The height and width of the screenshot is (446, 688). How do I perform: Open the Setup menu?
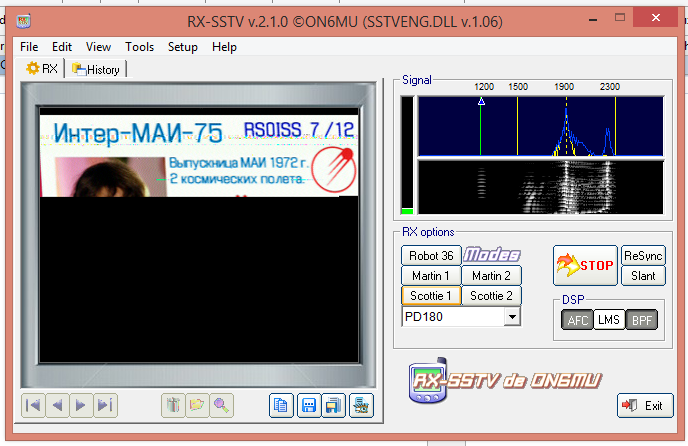tap(183, 47)
